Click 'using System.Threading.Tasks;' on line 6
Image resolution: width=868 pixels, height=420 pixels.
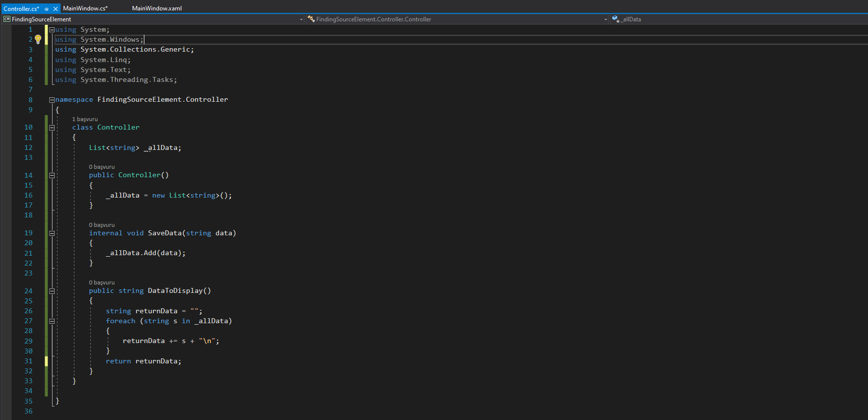click(x=116, y=79)
